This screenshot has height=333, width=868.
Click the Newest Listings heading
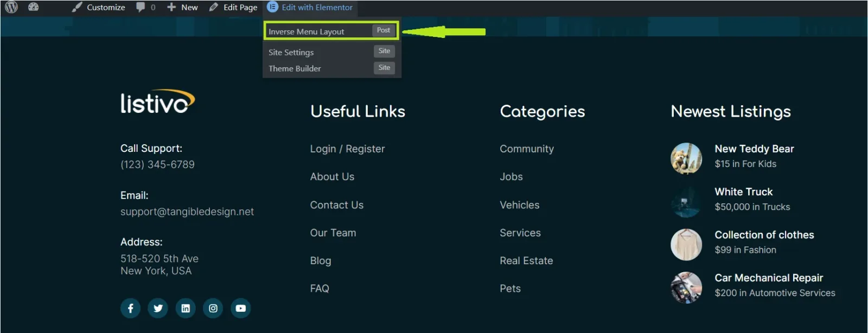[731, 111]
